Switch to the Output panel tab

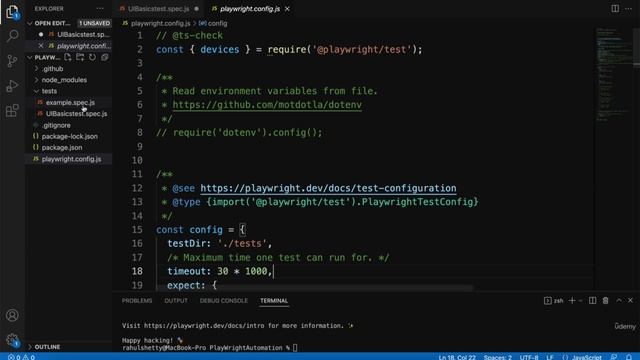(x=176, y=301)
